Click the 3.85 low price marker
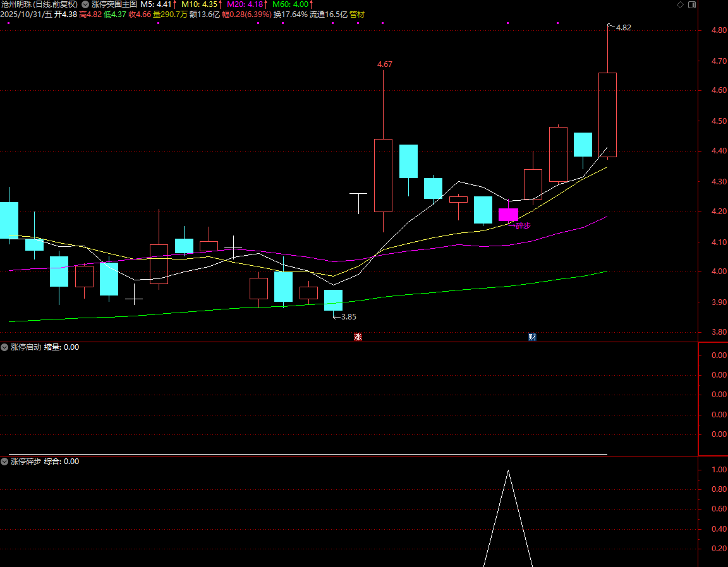 click(348, 317)
